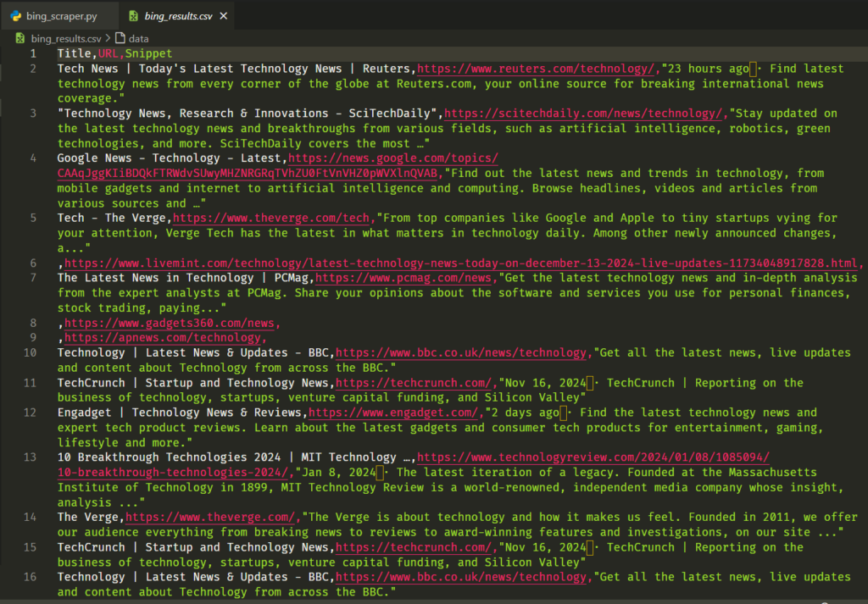Expand the data breadcrumb item
868x604 pixels.
click(138, 38)
